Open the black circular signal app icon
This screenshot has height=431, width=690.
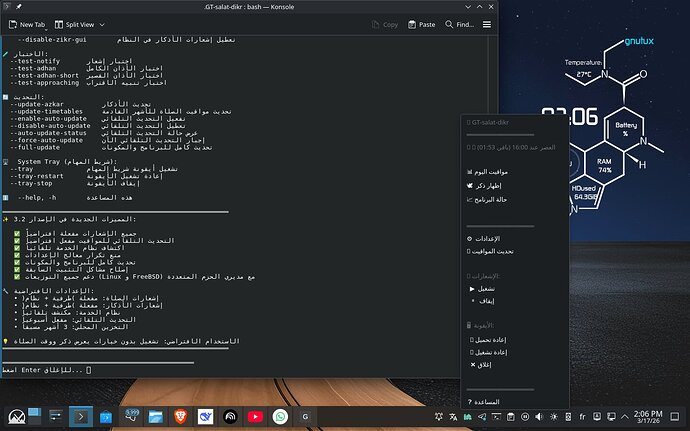pyautogui.click(x=230, y=416)
